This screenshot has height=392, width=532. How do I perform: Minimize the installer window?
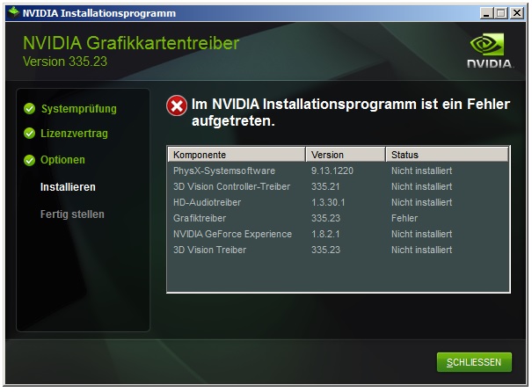(486, 13)
